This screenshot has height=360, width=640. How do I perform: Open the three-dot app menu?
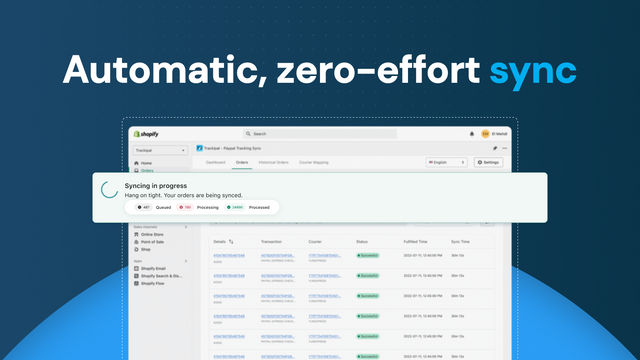(x=504, y=148)
